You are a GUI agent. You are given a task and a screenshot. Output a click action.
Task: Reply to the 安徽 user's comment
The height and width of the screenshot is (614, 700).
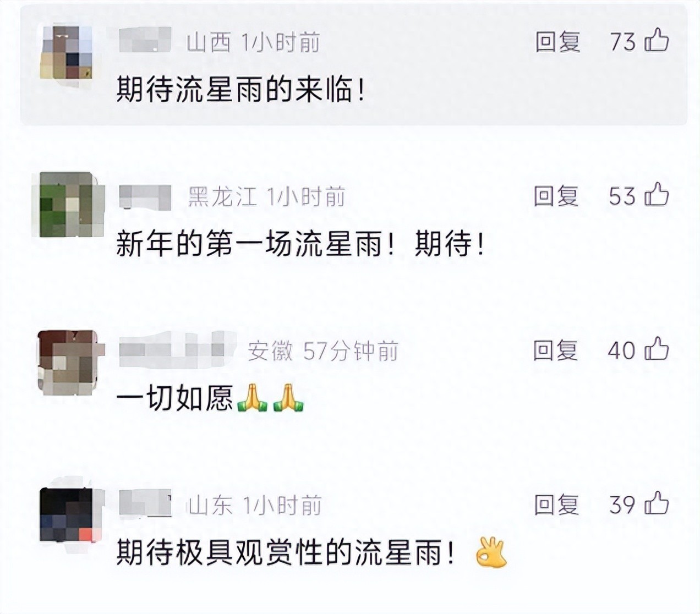pos(556,350)
